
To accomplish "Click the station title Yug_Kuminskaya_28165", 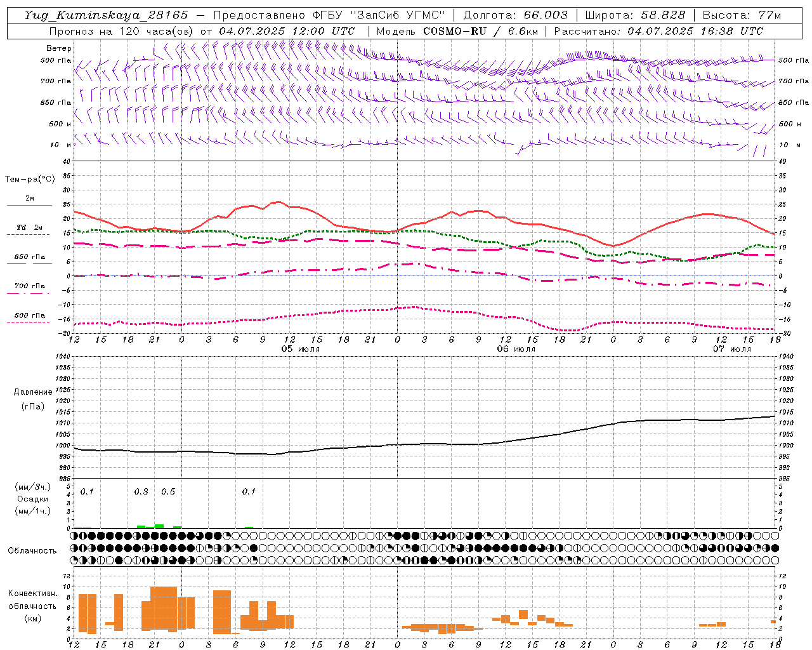I will tap(106, 15).
